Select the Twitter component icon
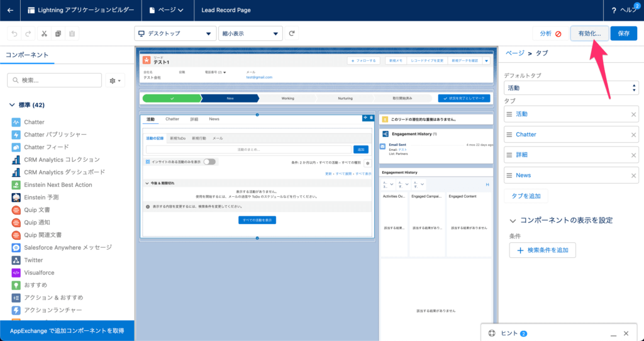Screen dimensions: 644x341 (16, 260)
